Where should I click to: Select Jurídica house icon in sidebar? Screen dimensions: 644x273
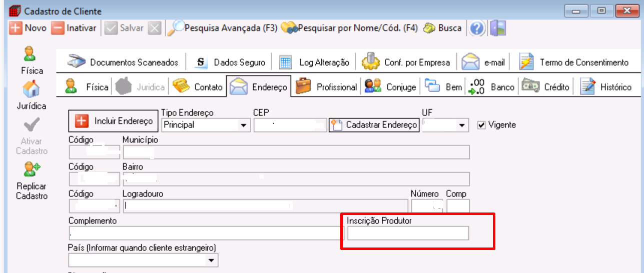pos(32,95)
